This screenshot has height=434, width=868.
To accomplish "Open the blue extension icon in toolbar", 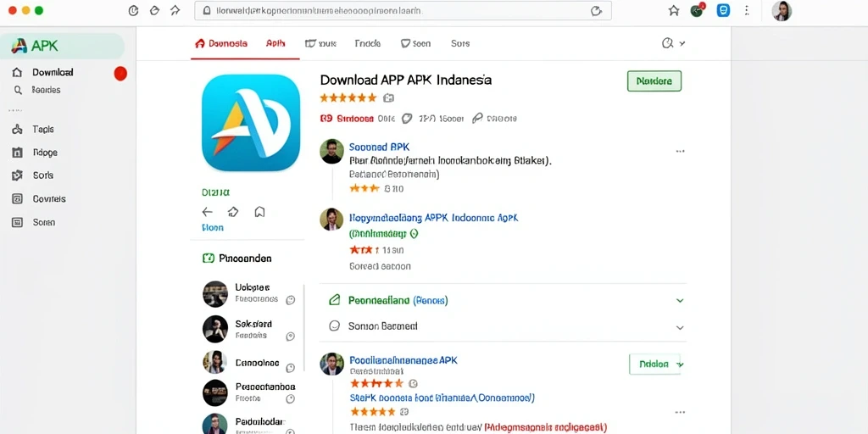I will [x=723, y=10].
